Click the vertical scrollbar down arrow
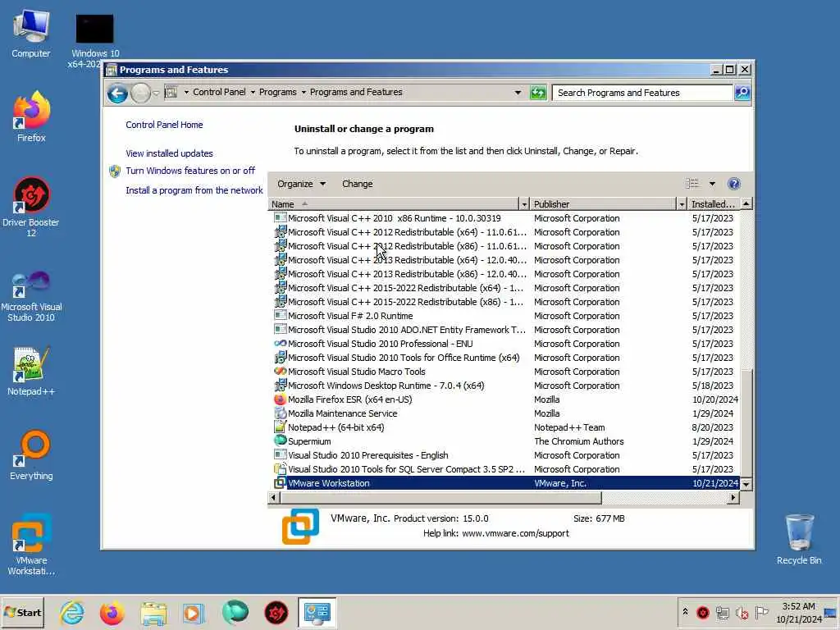 point(746,484)
